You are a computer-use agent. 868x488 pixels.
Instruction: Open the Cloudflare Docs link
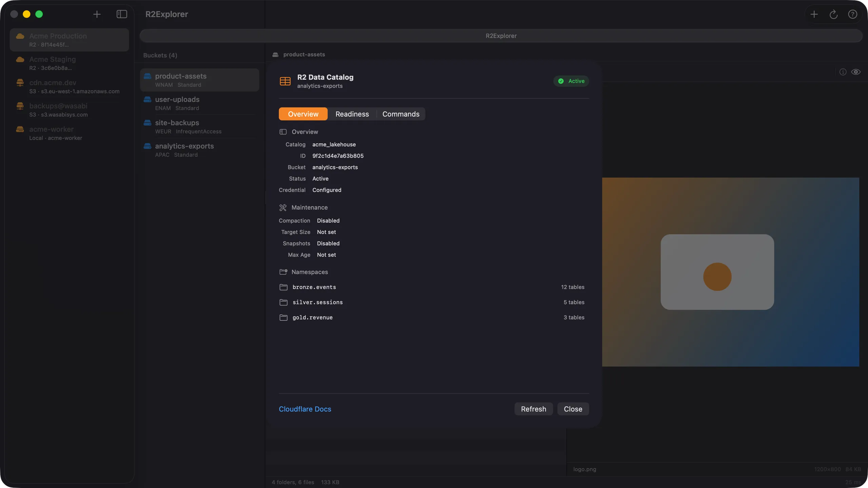coord(305,409)
